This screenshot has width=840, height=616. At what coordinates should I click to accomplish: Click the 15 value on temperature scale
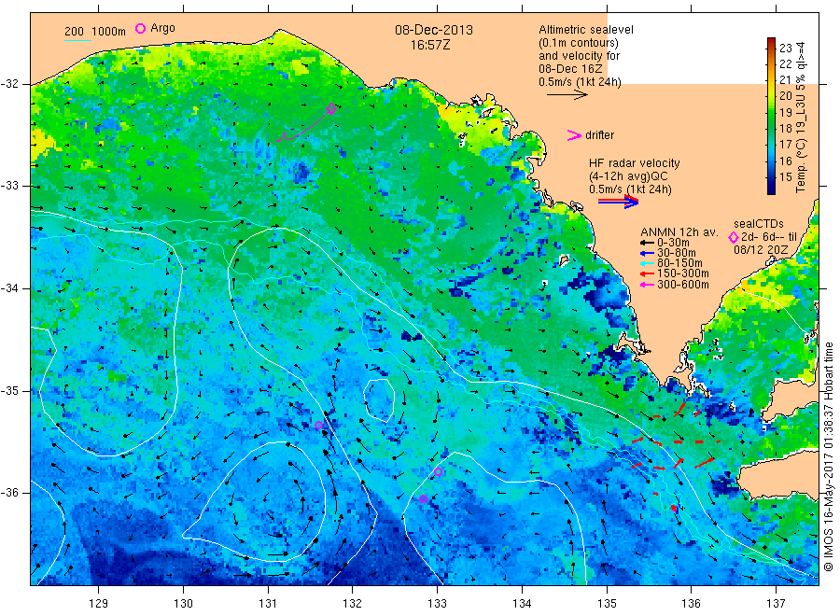pyautogui.click(x=785, y=177)
